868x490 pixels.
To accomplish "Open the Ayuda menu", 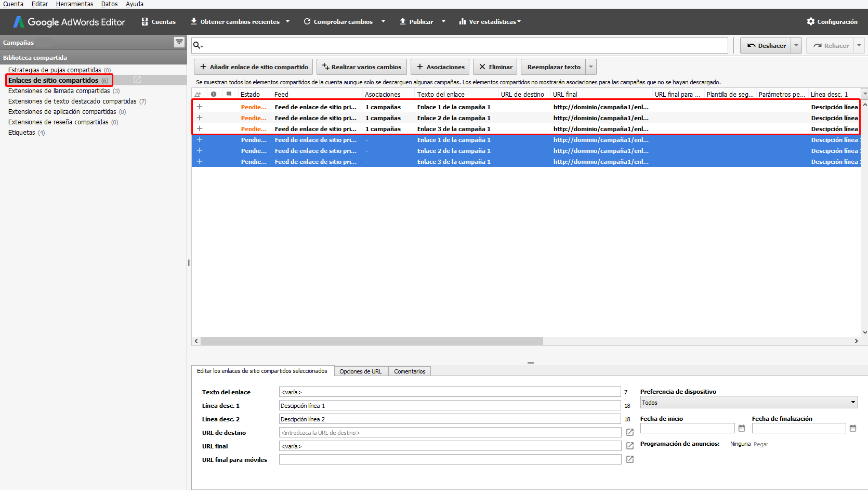I will 135,4.
